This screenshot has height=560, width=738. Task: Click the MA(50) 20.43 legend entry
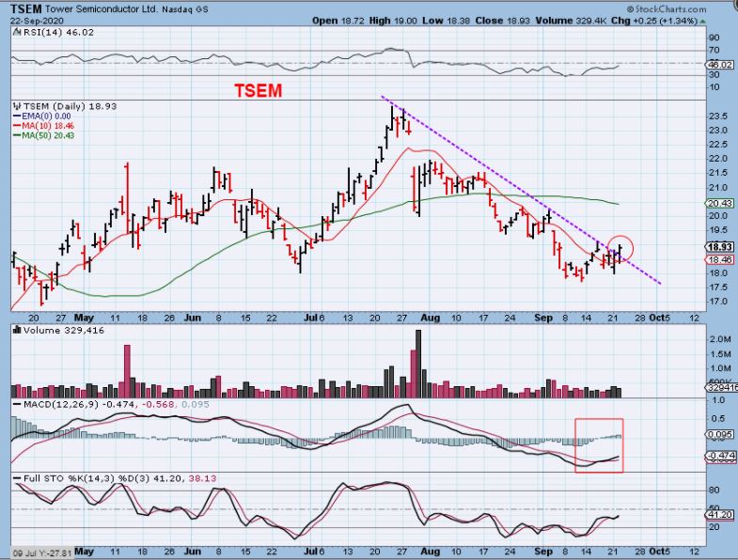tap(48, 135)
